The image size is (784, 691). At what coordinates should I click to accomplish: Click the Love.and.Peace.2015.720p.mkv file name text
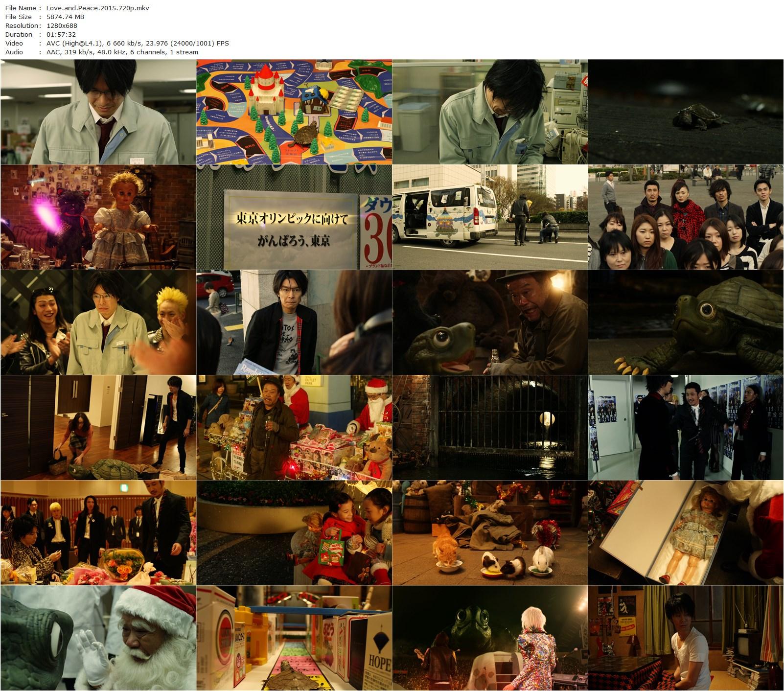(x=98, y=8)
